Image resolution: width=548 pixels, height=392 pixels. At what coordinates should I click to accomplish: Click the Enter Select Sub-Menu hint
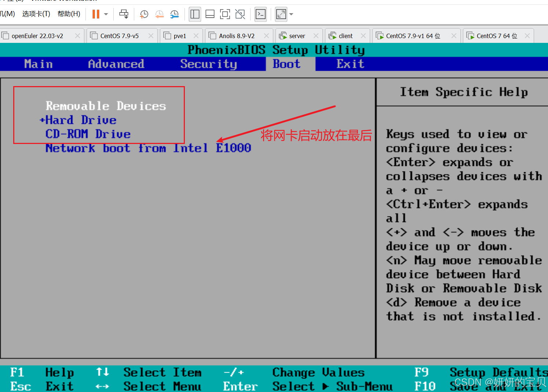pos(308,386)
